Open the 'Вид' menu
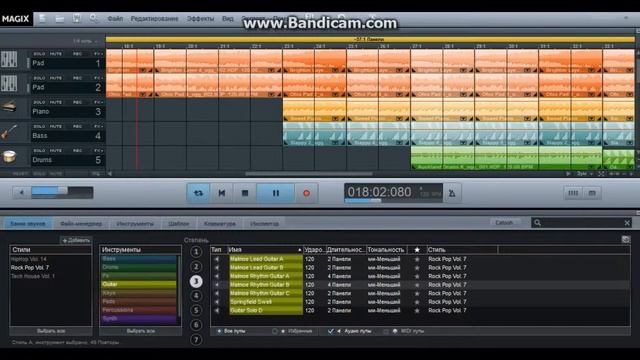 coord(228,19)
